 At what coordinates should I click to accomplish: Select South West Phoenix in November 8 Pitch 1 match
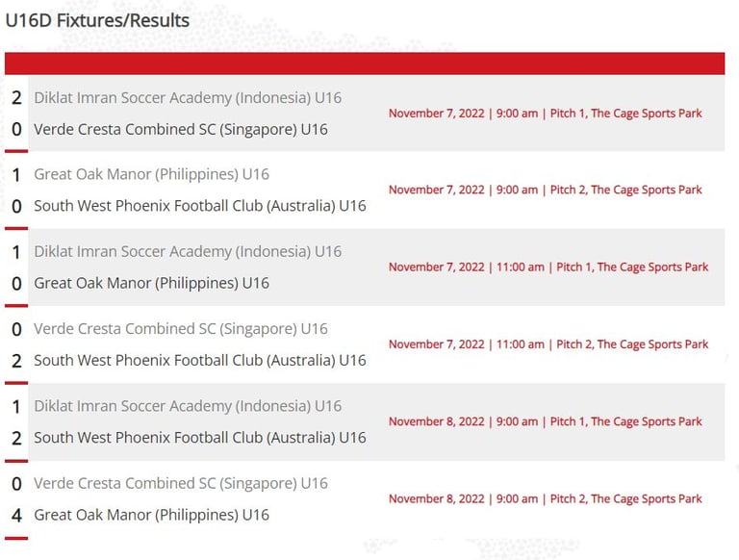(200, 438)
